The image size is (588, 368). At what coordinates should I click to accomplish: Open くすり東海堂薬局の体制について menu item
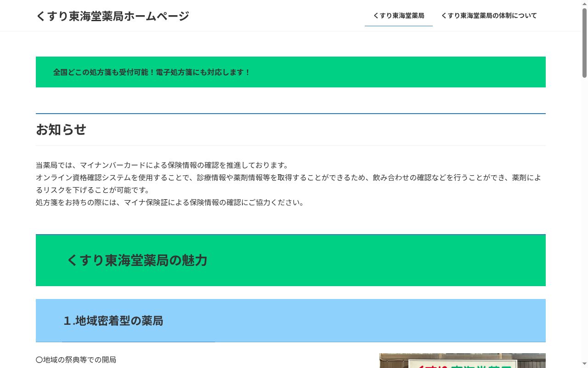489,16
